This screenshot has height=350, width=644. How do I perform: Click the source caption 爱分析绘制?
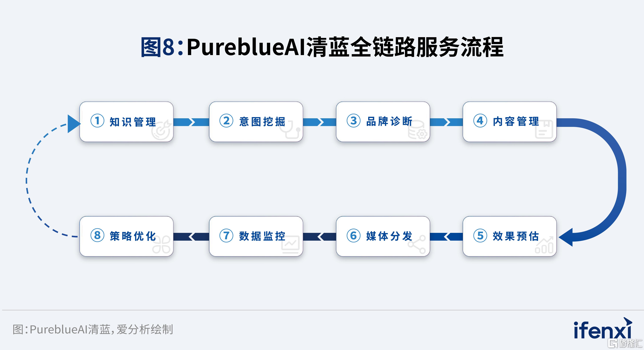tap(145, 329)
